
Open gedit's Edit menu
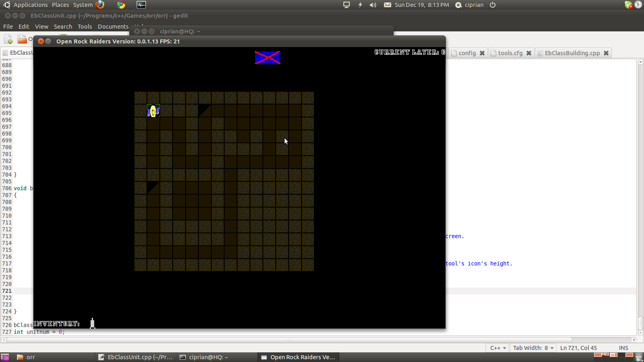(x=24, y=27)
